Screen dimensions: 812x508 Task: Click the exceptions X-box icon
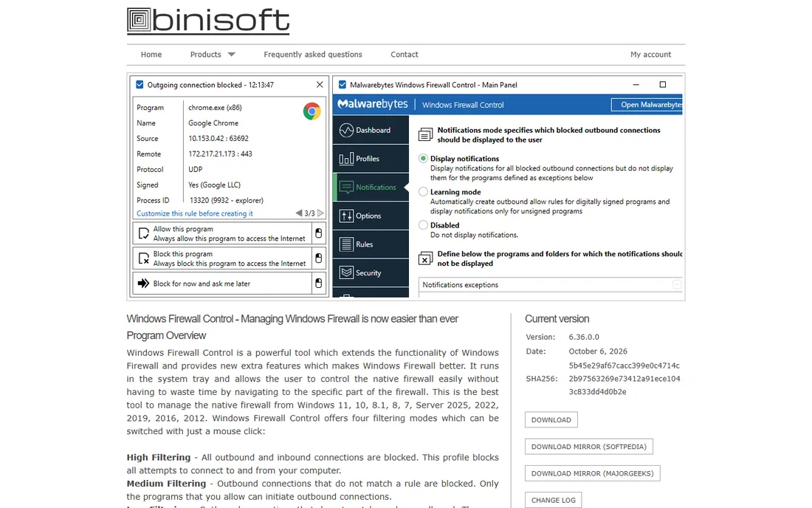(425, 258)
